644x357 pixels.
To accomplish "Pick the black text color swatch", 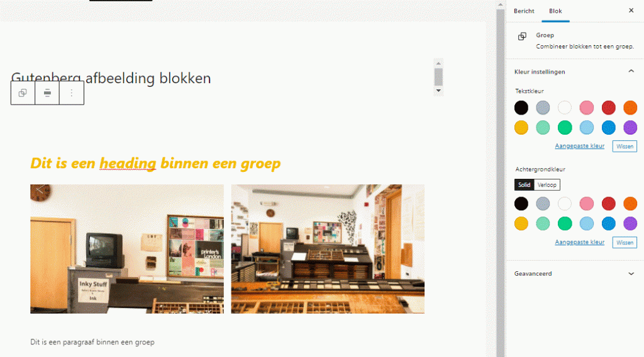I will [x=521, y=108].
